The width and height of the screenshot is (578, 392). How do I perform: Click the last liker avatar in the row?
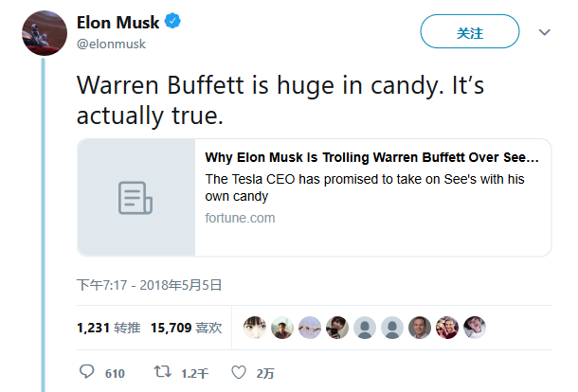click(x=475, y=328)
